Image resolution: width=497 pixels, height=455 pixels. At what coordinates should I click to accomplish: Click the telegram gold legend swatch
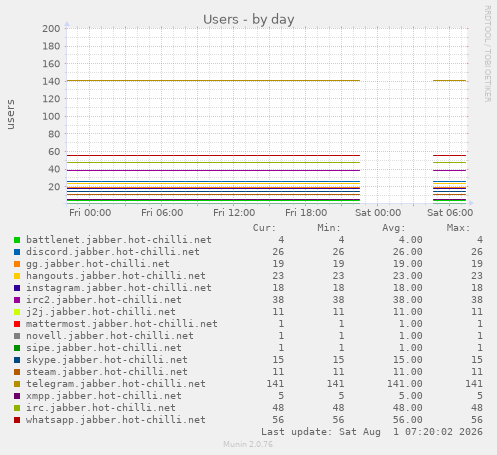[17, 384]
